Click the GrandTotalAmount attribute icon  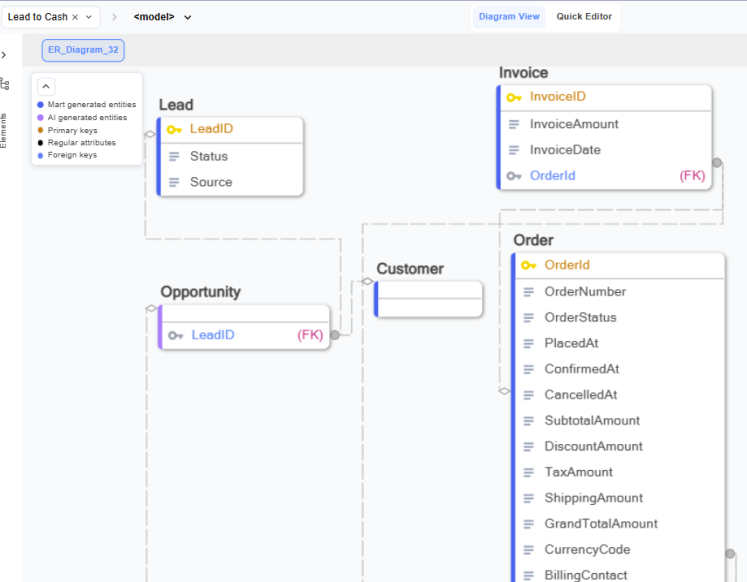528,524
